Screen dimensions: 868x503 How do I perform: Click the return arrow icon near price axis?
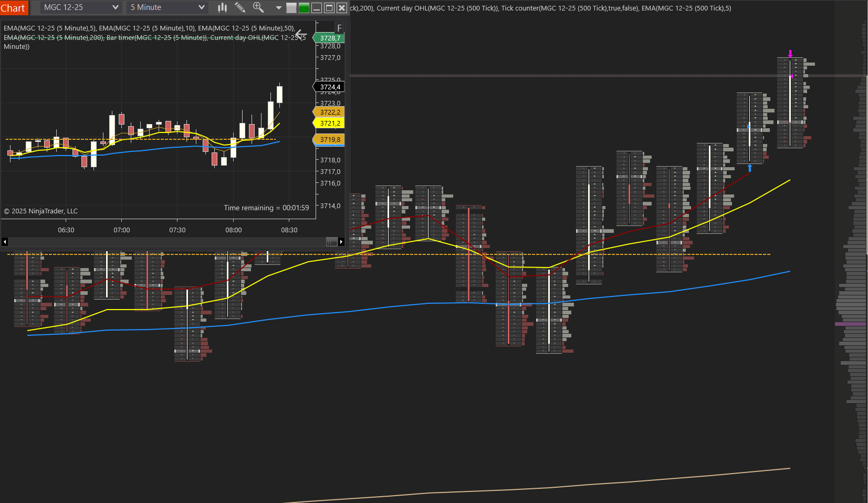click(300, 34)
